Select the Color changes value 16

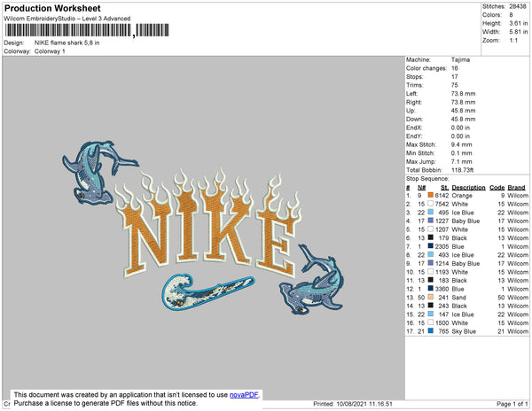(455, 68)
